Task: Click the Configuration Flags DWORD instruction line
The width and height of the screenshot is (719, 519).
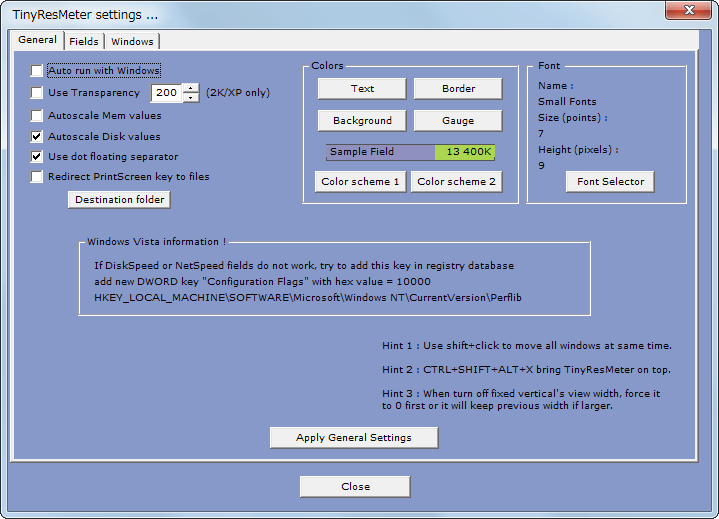Action: [x=262, y=282]
